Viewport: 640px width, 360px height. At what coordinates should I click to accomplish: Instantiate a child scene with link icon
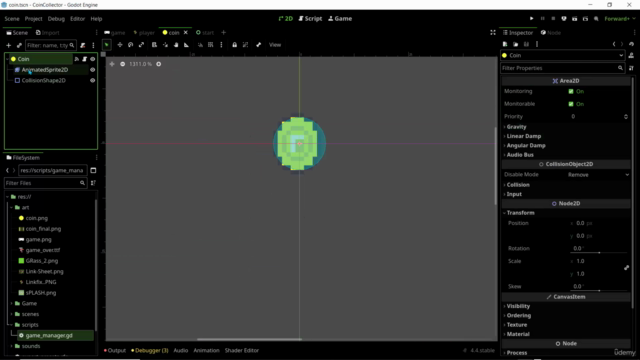tap(19, 45)
